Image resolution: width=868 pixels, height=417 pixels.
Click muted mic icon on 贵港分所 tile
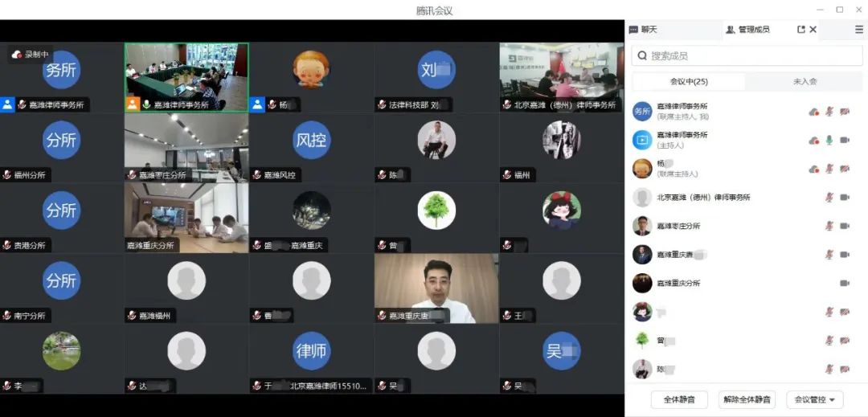[6, 246]
